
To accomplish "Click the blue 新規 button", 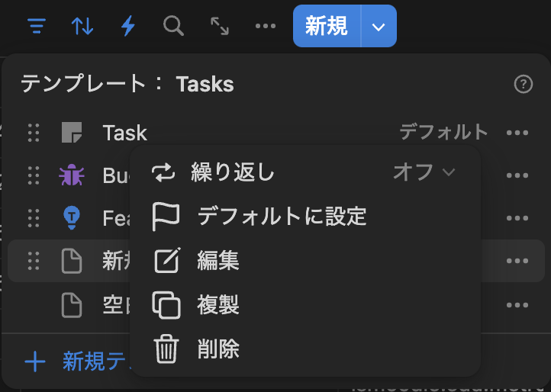I will (x=327, y=27).
